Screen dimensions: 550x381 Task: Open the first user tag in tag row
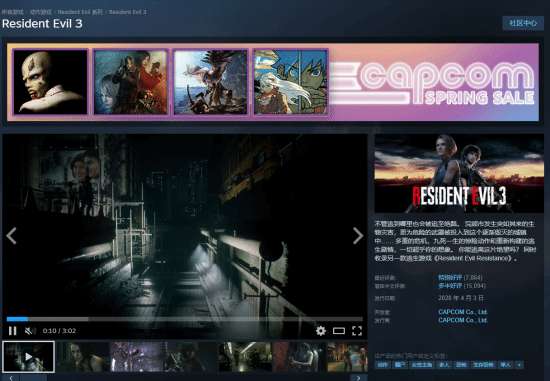[382, 365]
